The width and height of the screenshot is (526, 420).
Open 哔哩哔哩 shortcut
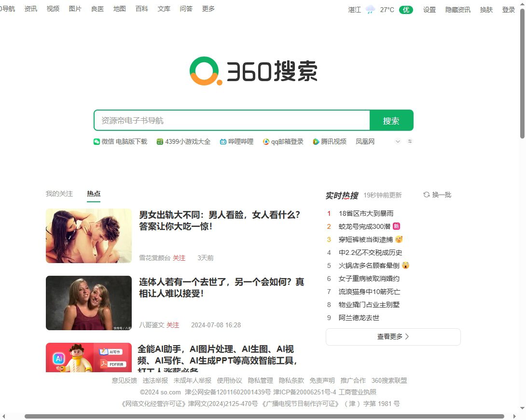click(x=236, y=141)
